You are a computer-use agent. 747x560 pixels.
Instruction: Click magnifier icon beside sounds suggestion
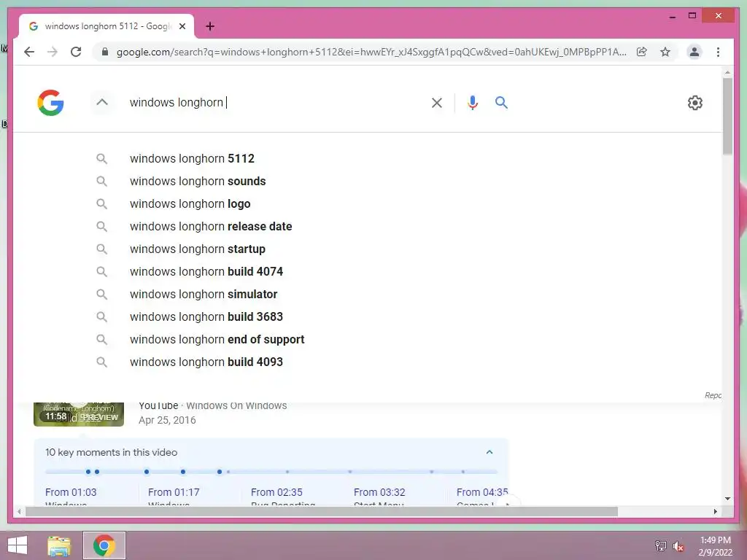point(101,181)
